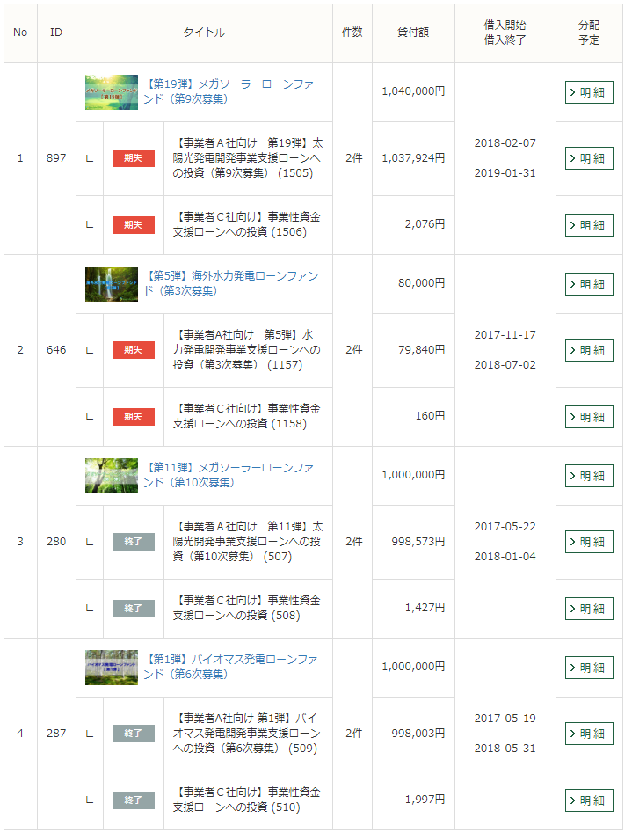
Task: Open 明細 for the 1,040,000円 fund row
Action: point(589,92)
